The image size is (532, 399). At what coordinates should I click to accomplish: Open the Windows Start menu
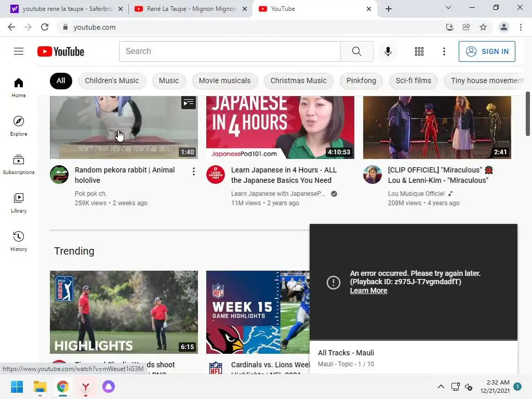tap(17, 387)
